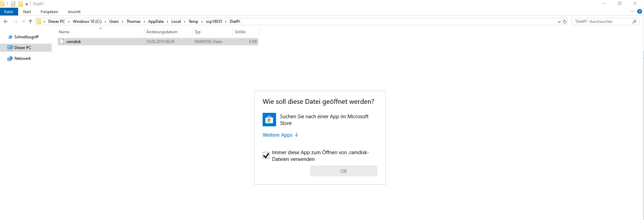Select Netzwerk in the navigation pane
This screenshot has height=220, width=644.
(x=22, y=58)
